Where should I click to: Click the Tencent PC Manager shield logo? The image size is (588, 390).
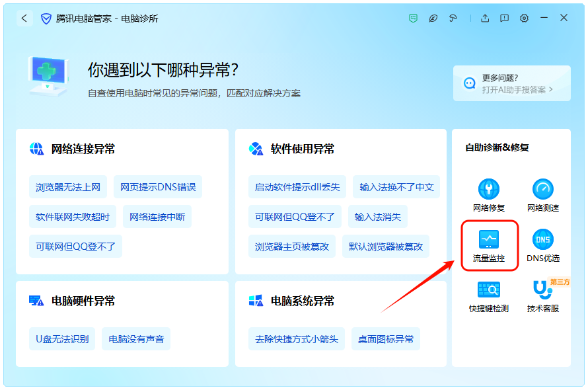46,19
